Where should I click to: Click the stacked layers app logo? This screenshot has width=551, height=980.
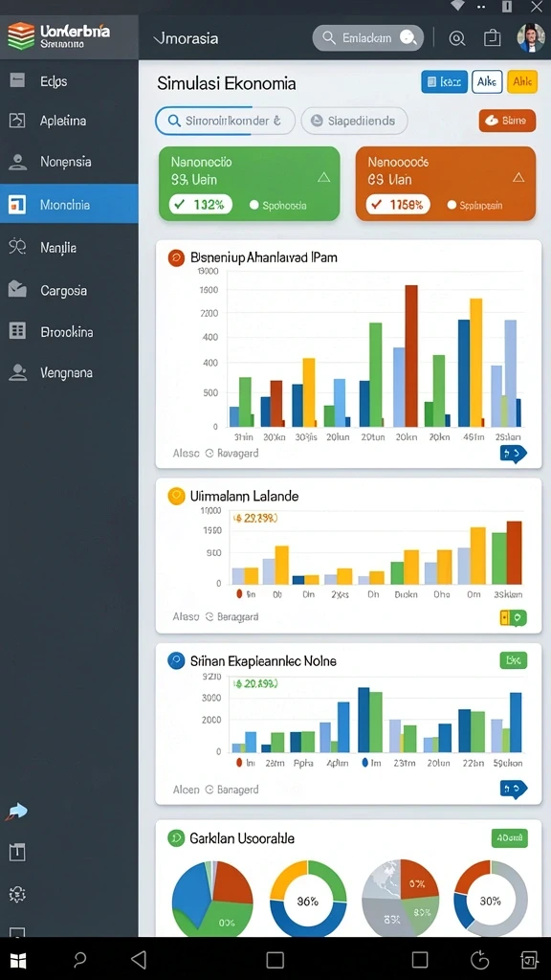click(21, 36)
